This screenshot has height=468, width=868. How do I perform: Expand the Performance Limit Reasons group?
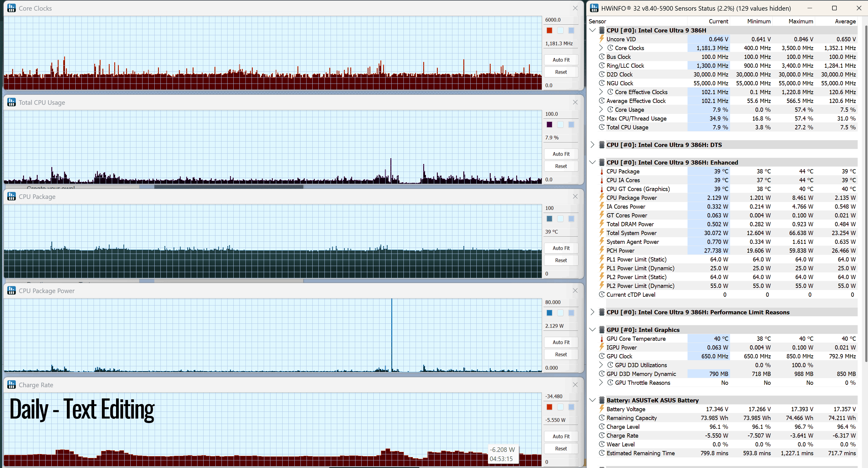coord(592,312)
